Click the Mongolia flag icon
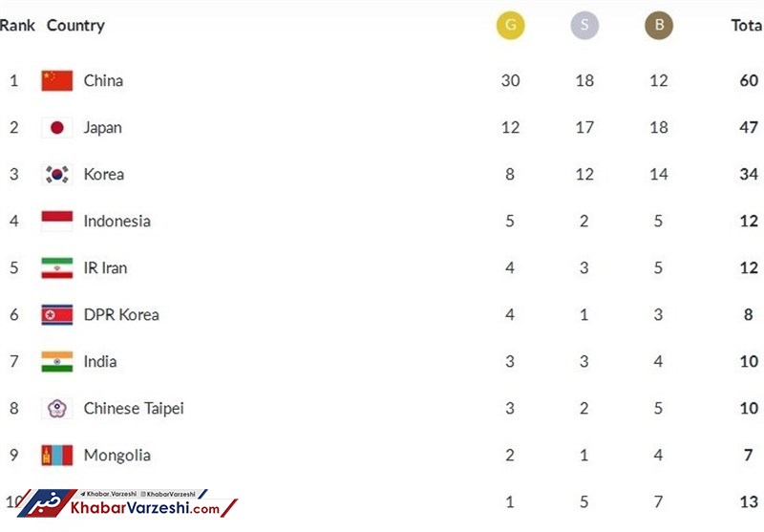The image size is (764, 532). tap(57, 455)
